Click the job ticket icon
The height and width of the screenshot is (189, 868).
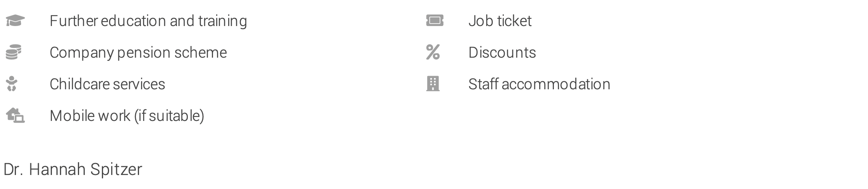point(435,20)
